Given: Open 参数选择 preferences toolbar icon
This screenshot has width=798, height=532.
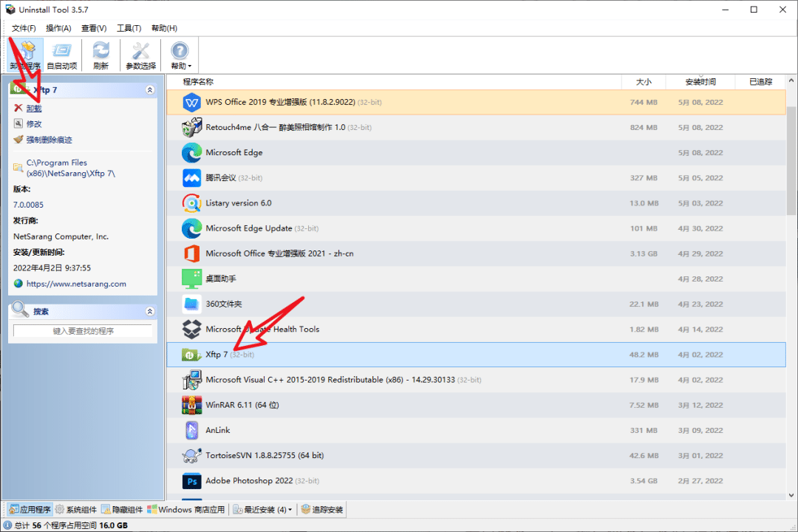Looking at the screenshot, I should tap(140, 55).
